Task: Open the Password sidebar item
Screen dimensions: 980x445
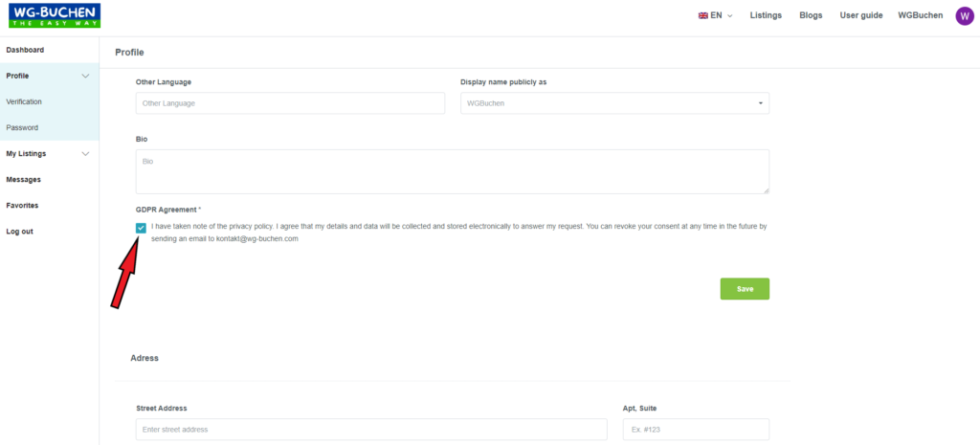Action: coord(22,127)
